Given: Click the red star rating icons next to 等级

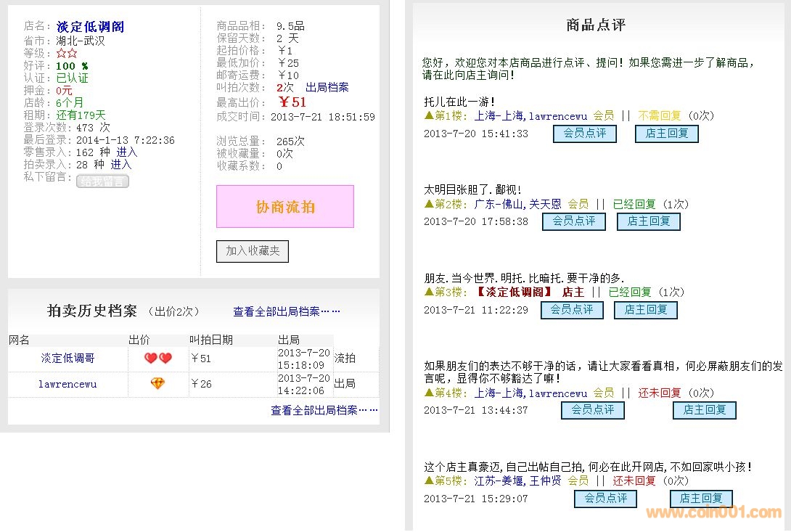Looking at the screenshot, I should pyautogui.click(x=67, y=54).
